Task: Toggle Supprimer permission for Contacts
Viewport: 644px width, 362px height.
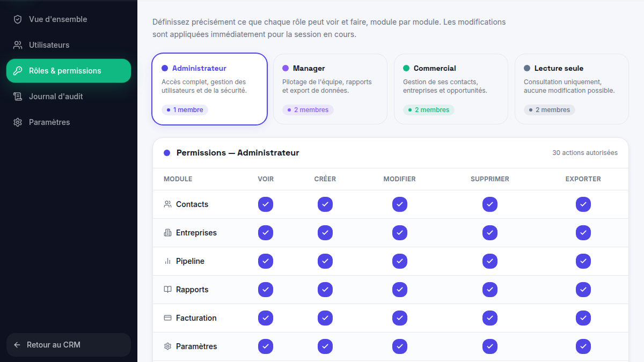Action: coord(490,204)
